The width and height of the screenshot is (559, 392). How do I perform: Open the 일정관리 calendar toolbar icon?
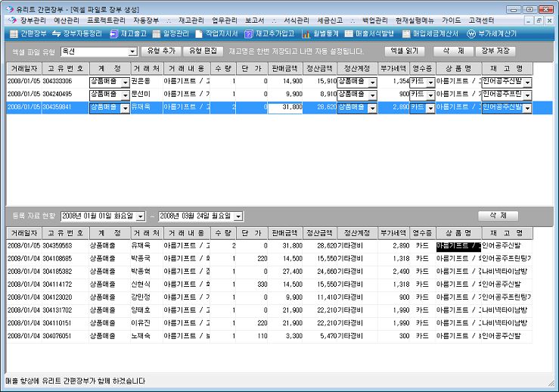(171, 34)
